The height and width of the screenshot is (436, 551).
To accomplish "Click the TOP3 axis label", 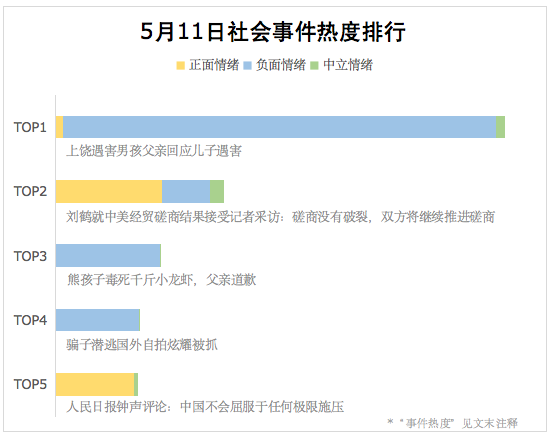I will (x=30, y=256).
